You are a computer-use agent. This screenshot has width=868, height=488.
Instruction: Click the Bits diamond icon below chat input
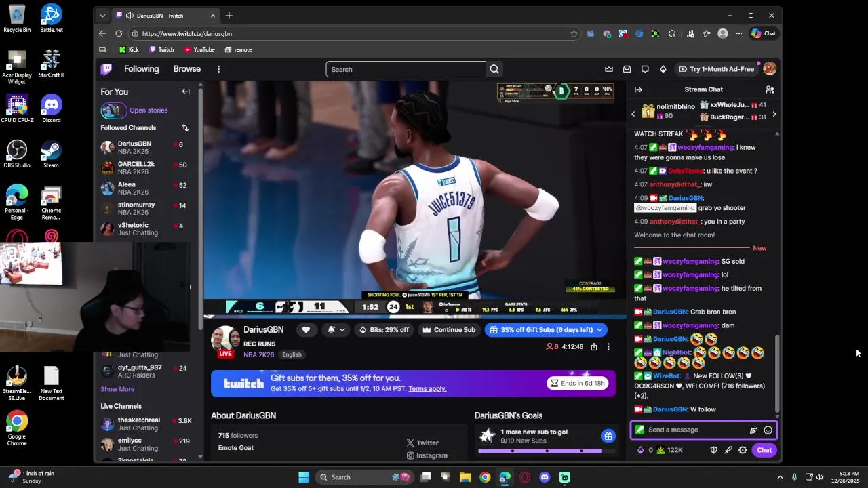(640, 450)
